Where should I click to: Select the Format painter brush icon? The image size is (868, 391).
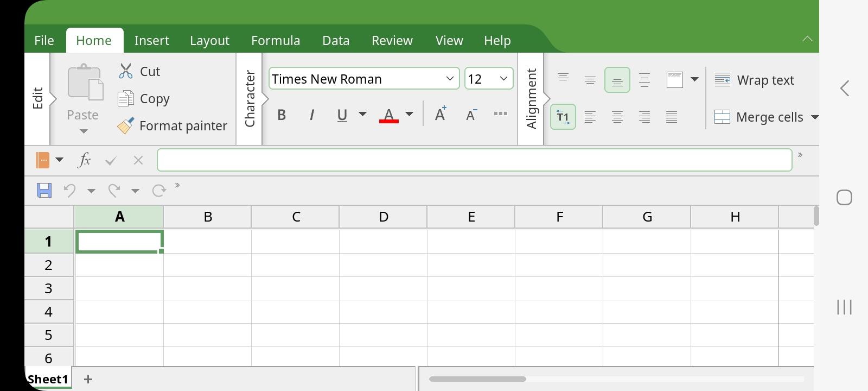pyautogui.click(x=126, y=126)
